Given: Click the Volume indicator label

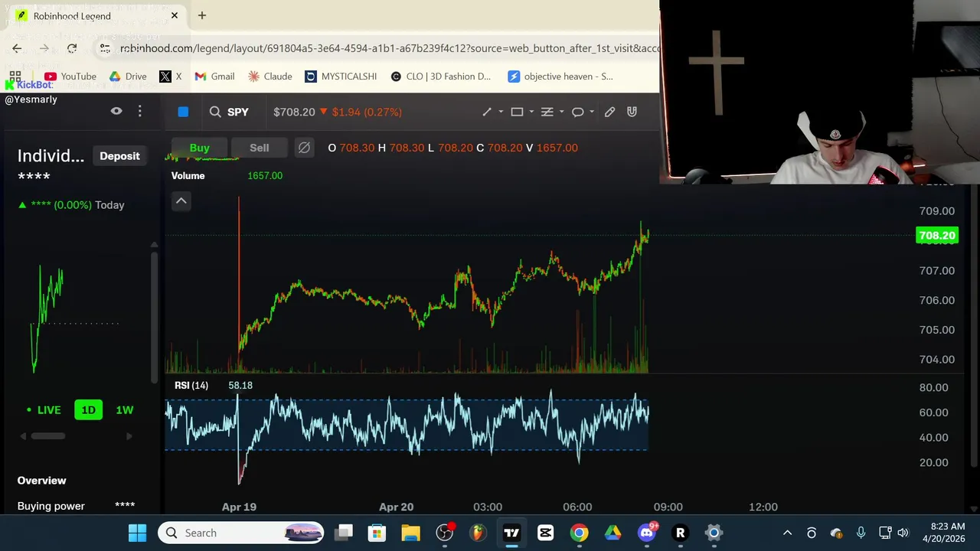Looking at the screenshot, I should (x=188, y=176).
